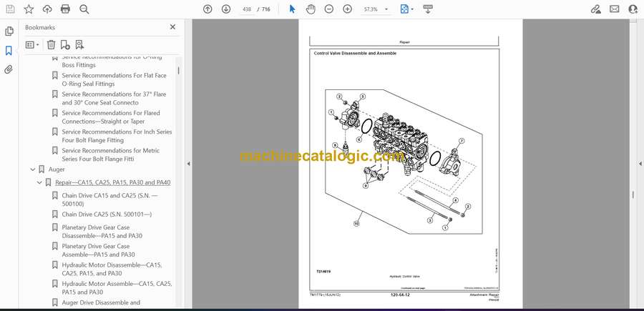Viewport: 644px width, 311px height.
Task: Open Planetary Drive Gear Case Disassemble bookmark
Action: tap(102, 232)
